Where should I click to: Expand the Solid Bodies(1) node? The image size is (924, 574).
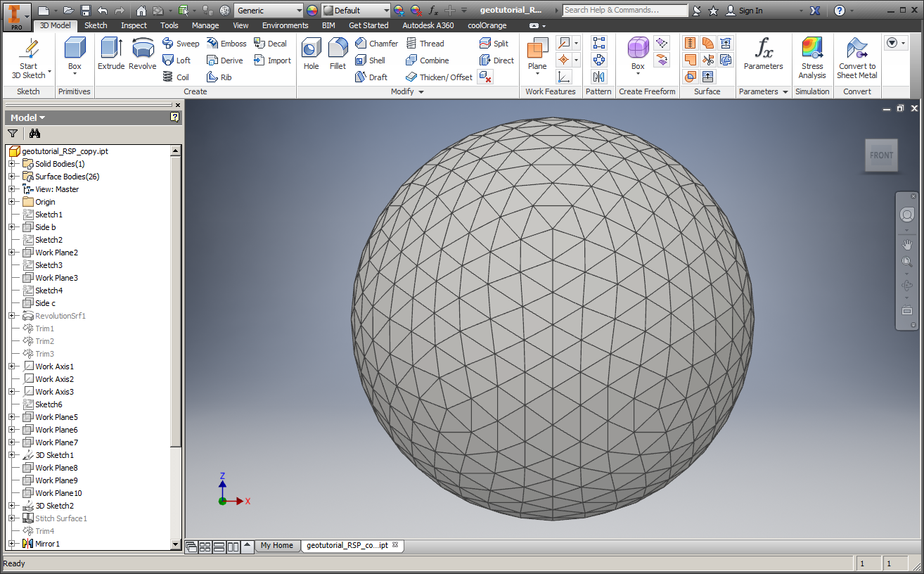[x=11, y=164]
